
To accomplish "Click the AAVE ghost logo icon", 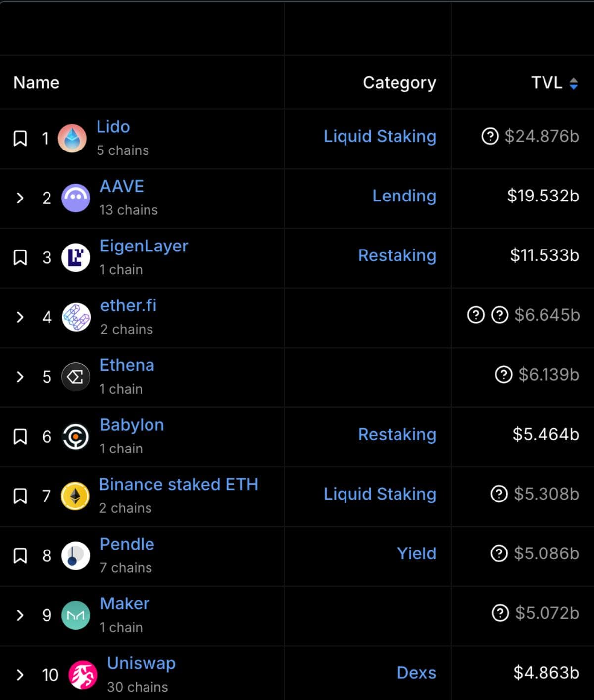I will pos(76,198).
